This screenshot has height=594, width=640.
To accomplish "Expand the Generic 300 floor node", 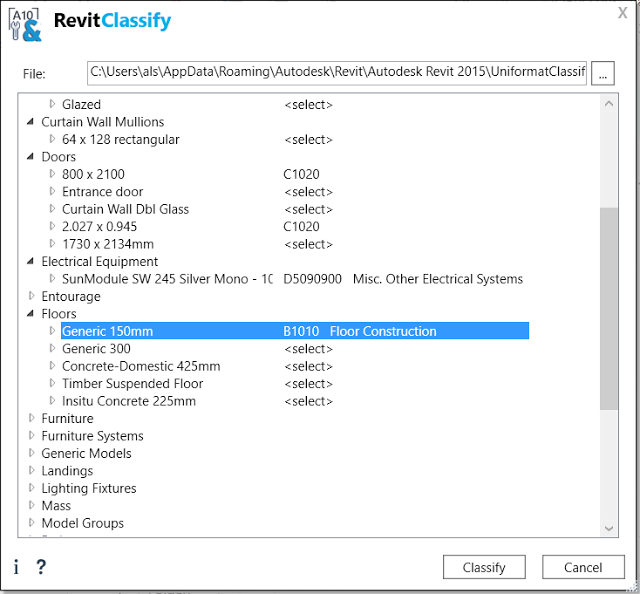I will pos(52,348).
